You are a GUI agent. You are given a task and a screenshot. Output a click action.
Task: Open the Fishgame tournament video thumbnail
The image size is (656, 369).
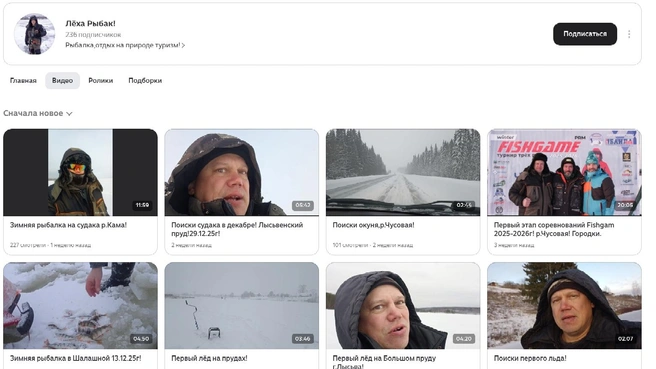564,172
